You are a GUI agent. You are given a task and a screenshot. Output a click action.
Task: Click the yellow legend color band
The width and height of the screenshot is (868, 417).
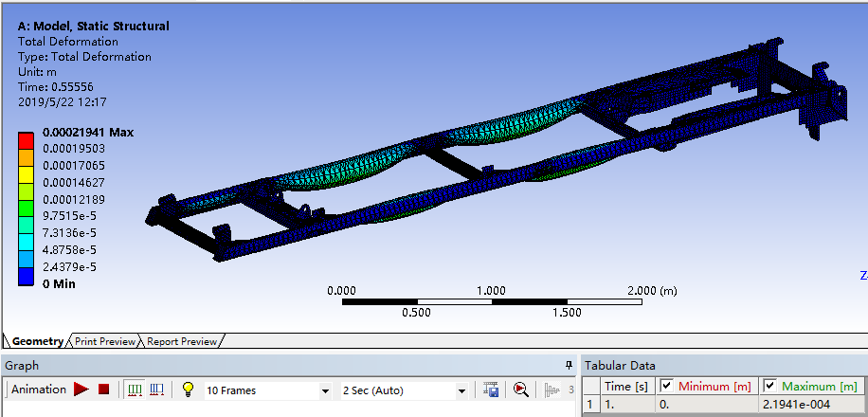[26, 174]
